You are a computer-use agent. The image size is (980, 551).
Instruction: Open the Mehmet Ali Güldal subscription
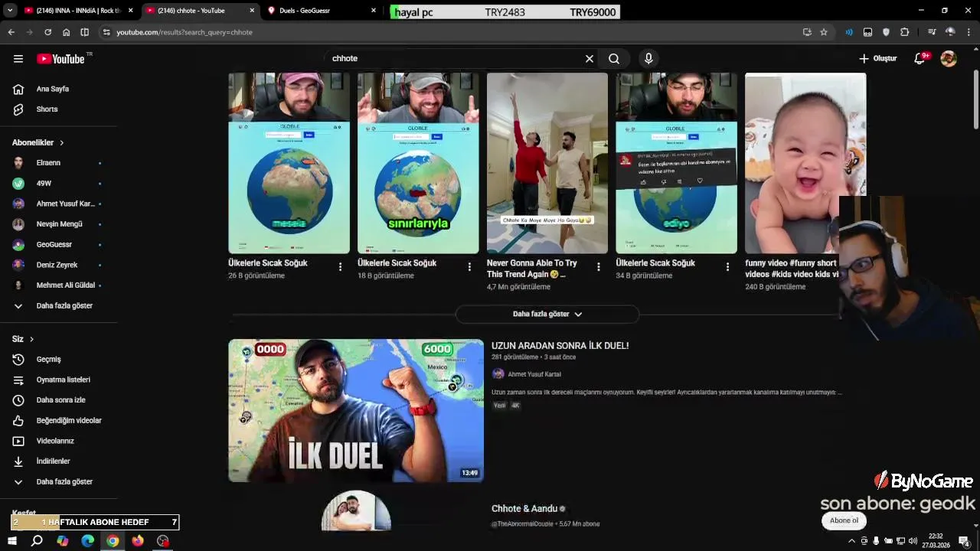coord(65,285)
